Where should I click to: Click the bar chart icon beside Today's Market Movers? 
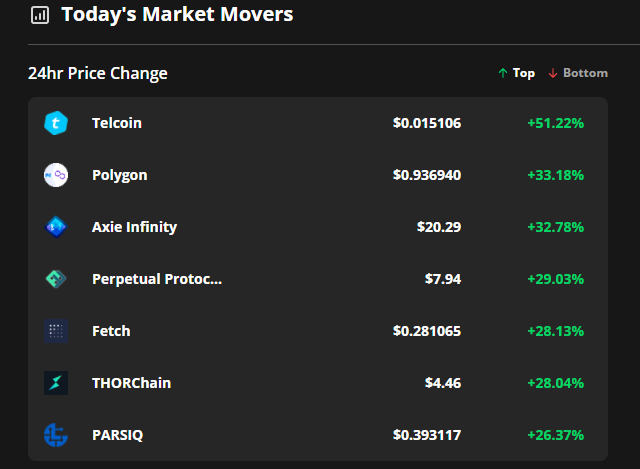coord(40,16)
